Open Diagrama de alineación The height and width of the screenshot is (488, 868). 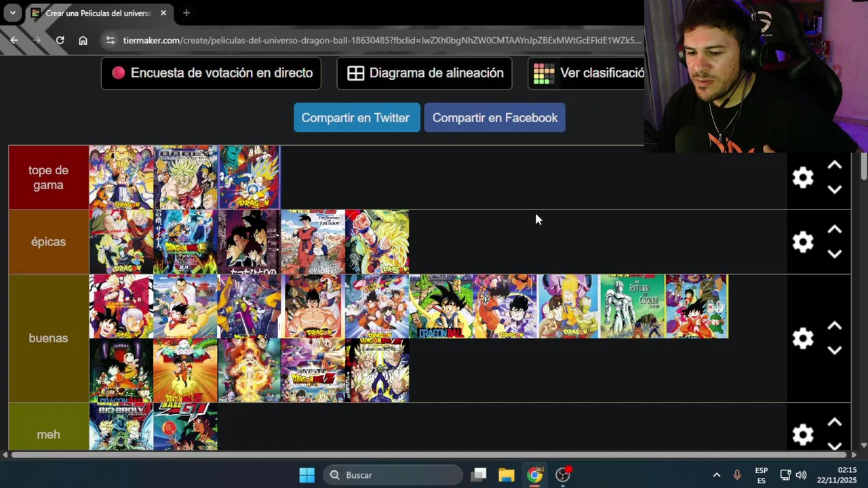click(x=425, y=73)
